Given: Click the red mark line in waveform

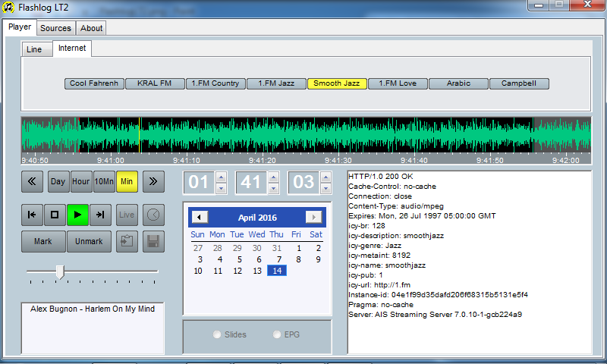Looking at the screenshot, I should tap(79, 136).
